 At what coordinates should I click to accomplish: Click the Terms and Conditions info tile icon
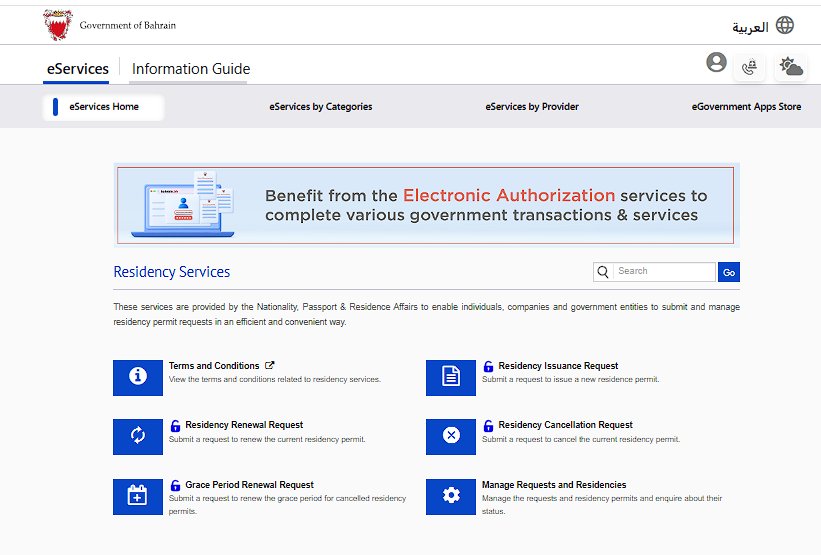tap(138, 378)
